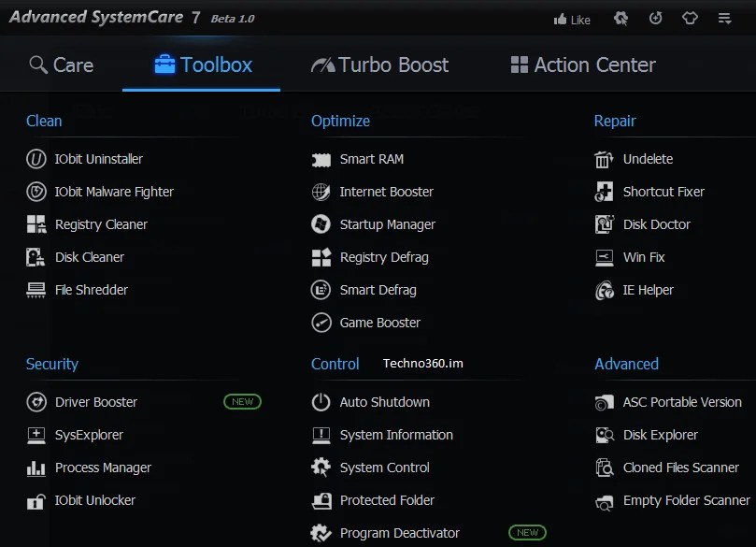Click the Empty Folder Scanner icon
756x547 pixels.
click(x=604, y=503)
